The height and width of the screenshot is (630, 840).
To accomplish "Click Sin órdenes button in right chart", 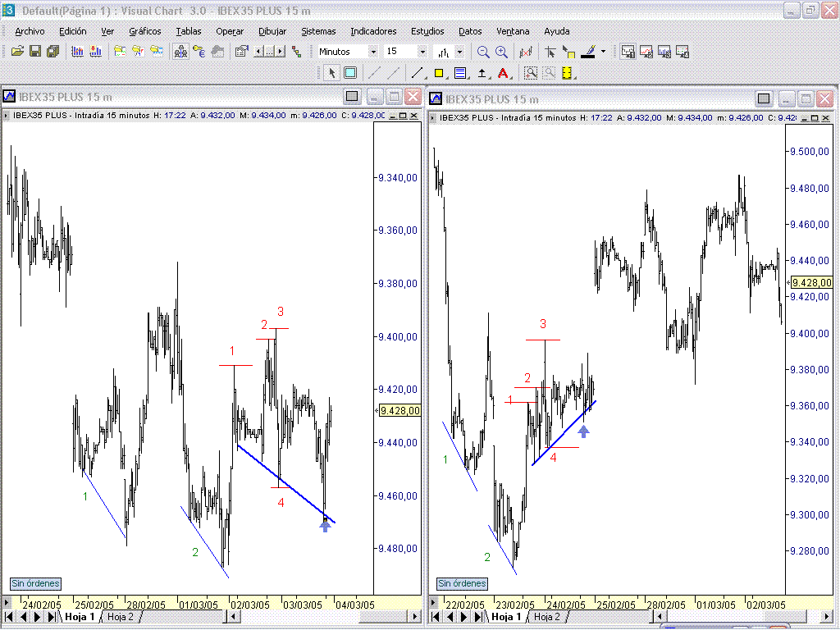I will point(462,583).
